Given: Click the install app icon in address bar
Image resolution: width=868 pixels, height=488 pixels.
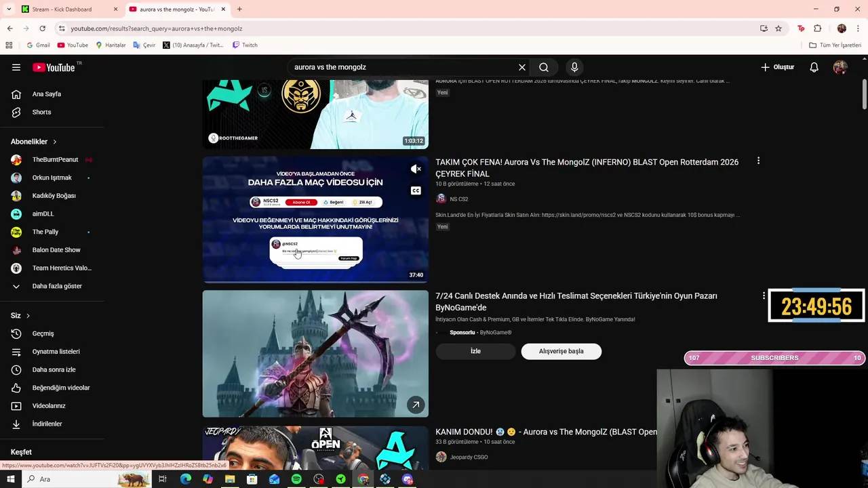Looking at the screenshot, I should [764, 28].
